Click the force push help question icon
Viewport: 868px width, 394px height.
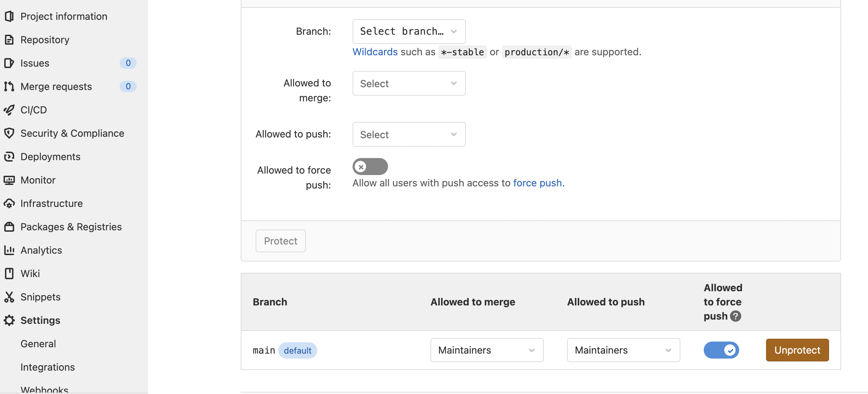click(736, 316)
